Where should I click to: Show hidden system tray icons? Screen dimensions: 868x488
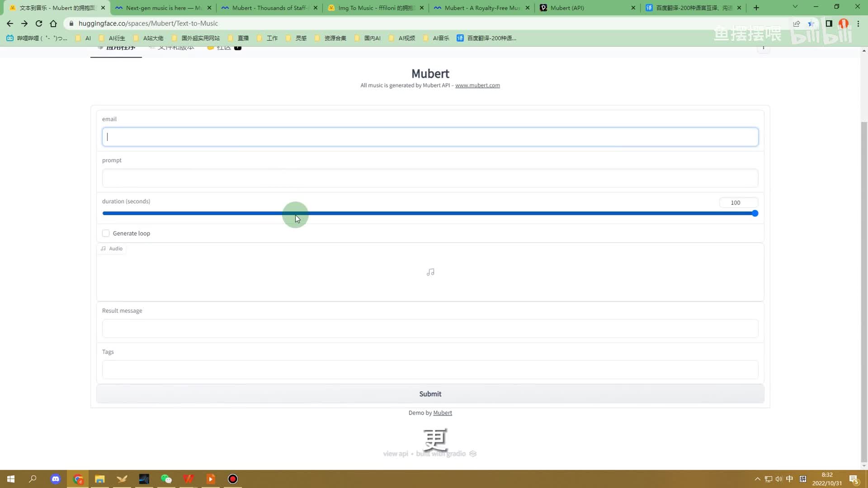tap(757, 479)
